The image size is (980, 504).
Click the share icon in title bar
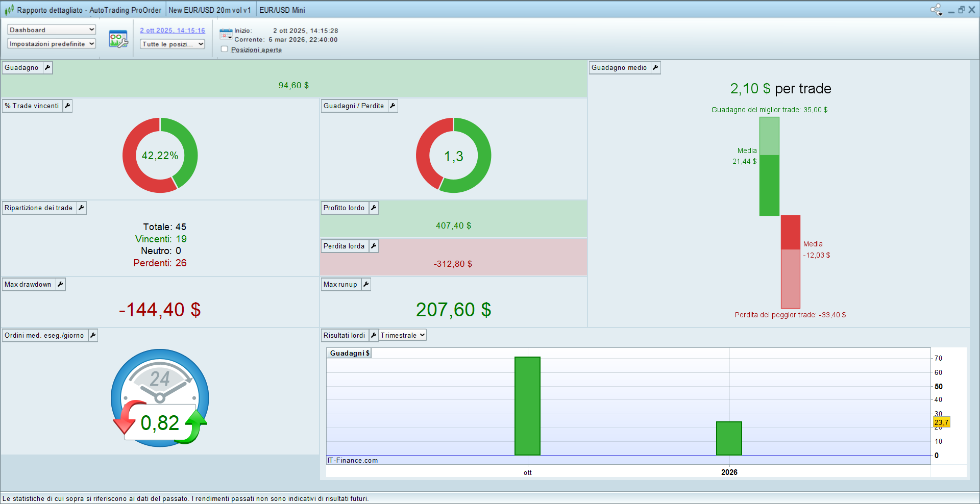pyautogui.click(x=936, y=10)
